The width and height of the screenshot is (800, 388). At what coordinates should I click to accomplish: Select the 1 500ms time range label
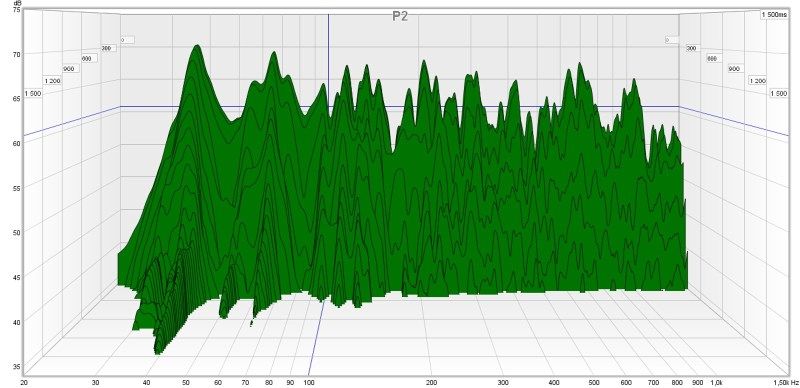774,15
